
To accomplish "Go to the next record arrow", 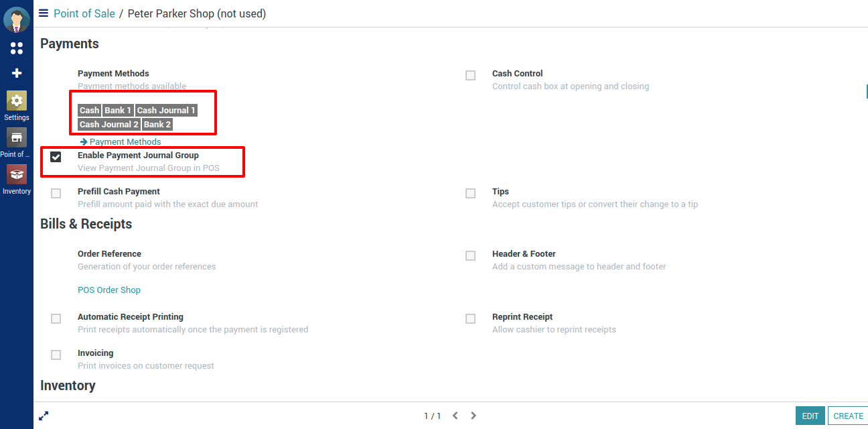I will 474,416.
